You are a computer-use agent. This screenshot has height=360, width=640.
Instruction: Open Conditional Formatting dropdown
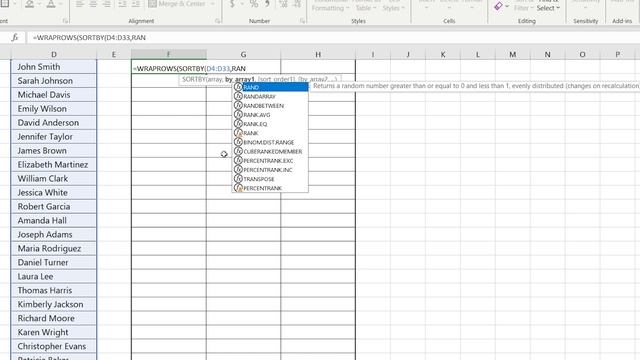coord(331,6)
